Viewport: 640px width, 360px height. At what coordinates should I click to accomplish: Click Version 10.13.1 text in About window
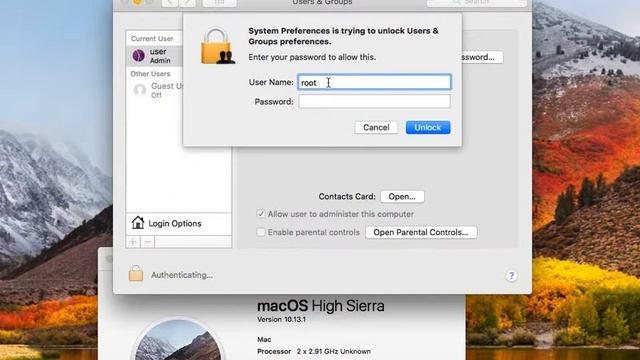point(281,319)
